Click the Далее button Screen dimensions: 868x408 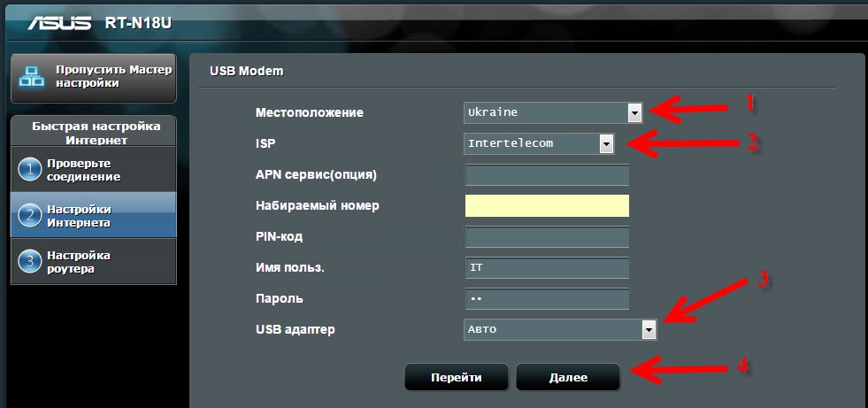pos(568,378)
